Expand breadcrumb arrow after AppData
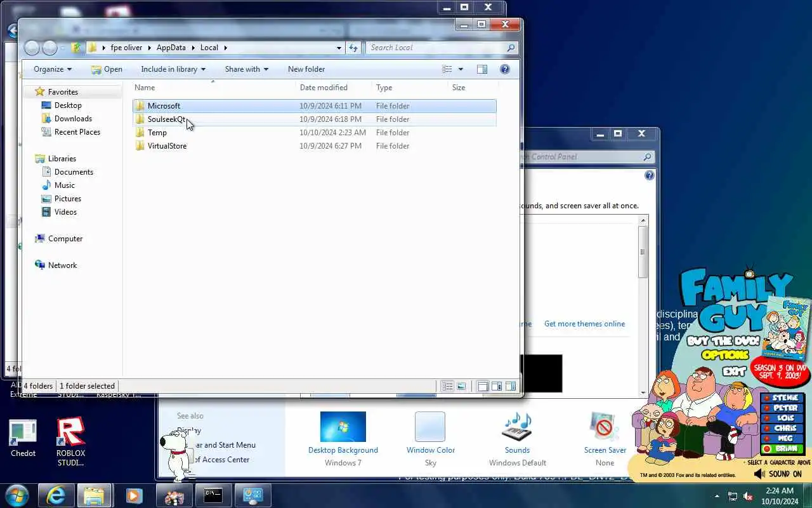 point(193,48)
